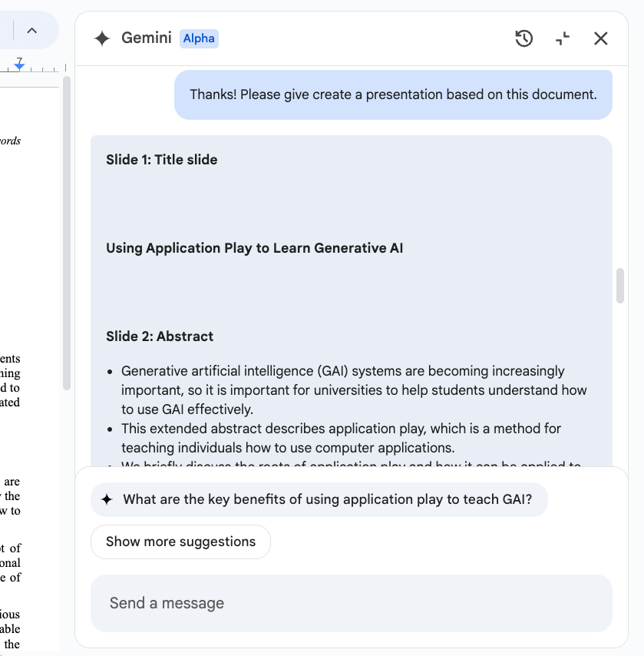
Task: Click the Gemini sparkle logo
Action: coord(102,38)
